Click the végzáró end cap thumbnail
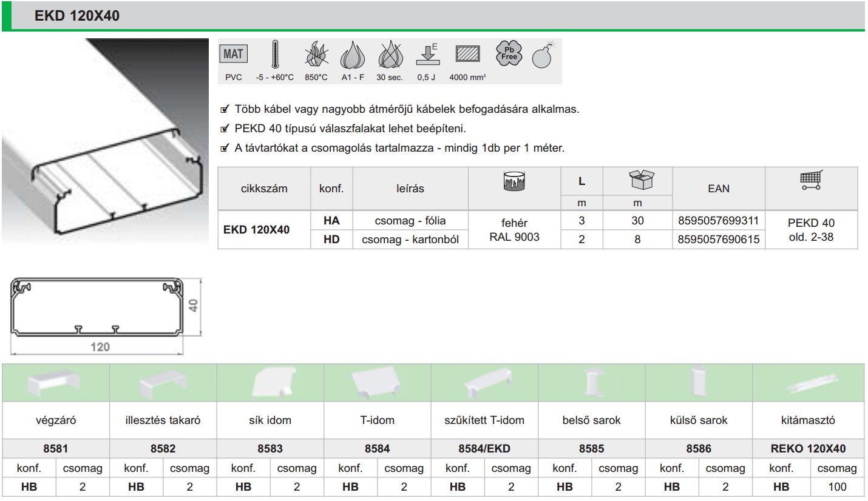 click(x=56, y=384)
